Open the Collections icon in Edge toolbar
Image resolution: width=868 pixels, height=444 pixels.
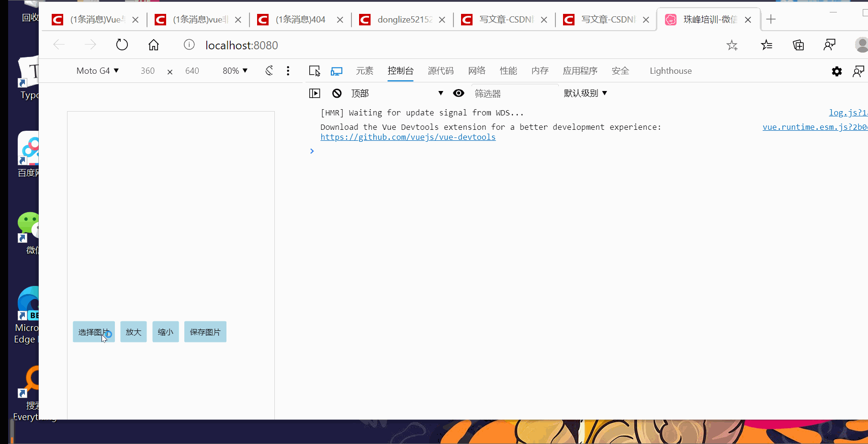coord(798,45)
